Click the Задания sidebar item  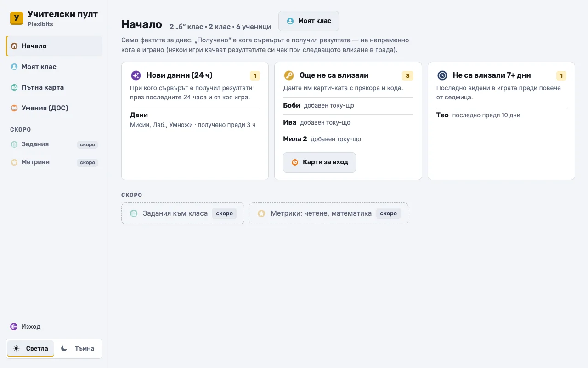54,144
